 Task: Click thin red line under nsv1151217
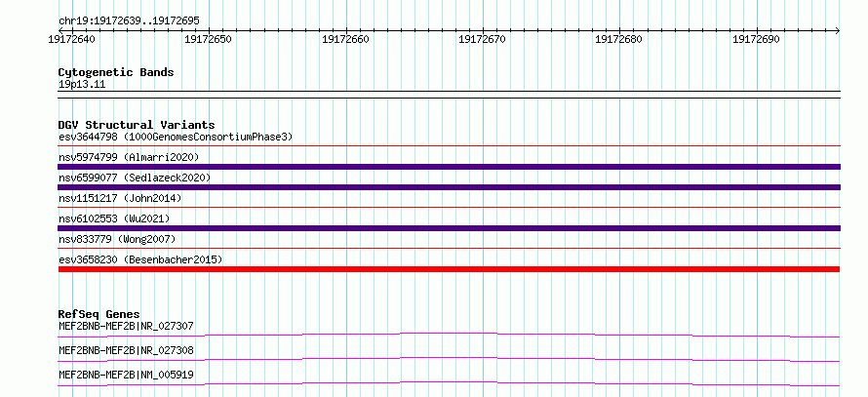pyautogui.click(x=449, y=207)
